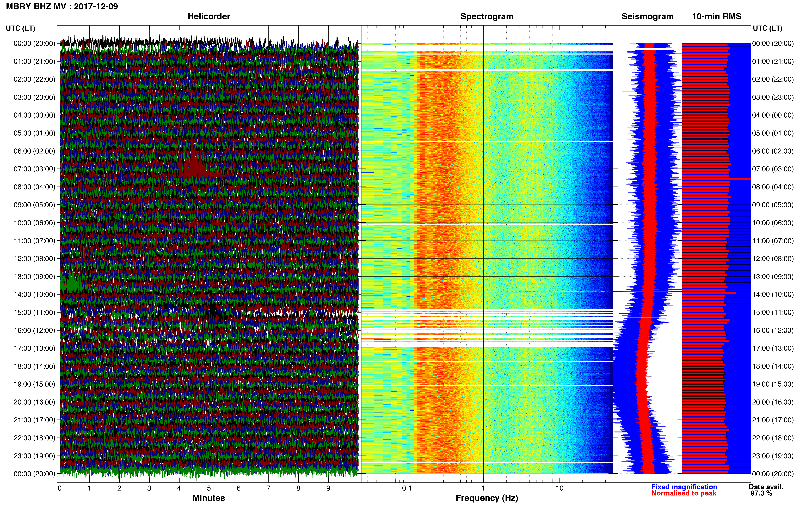
Task: Select the "10-min RMS" panel heading
Action: [x=717, y=16]
